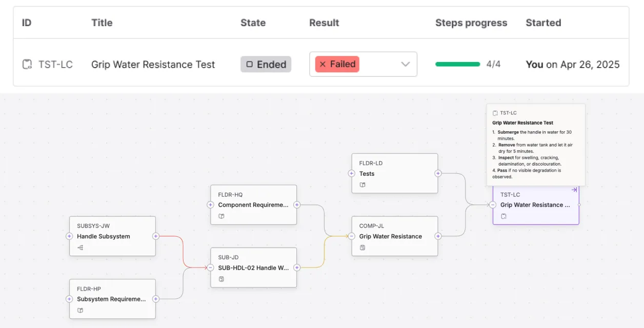Expand left connector of FLDR-HP node
Screen dimensions: 644x328
click(69, 299)
